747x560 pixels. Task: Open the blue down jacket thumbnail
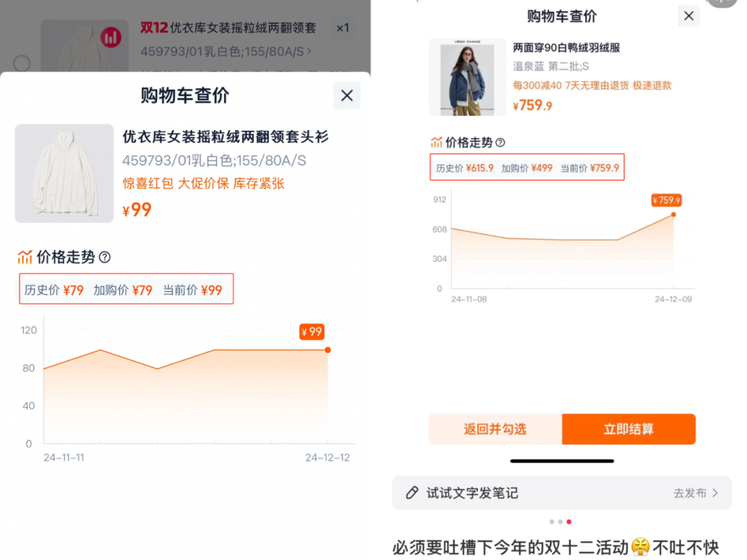tap(468, 77)
